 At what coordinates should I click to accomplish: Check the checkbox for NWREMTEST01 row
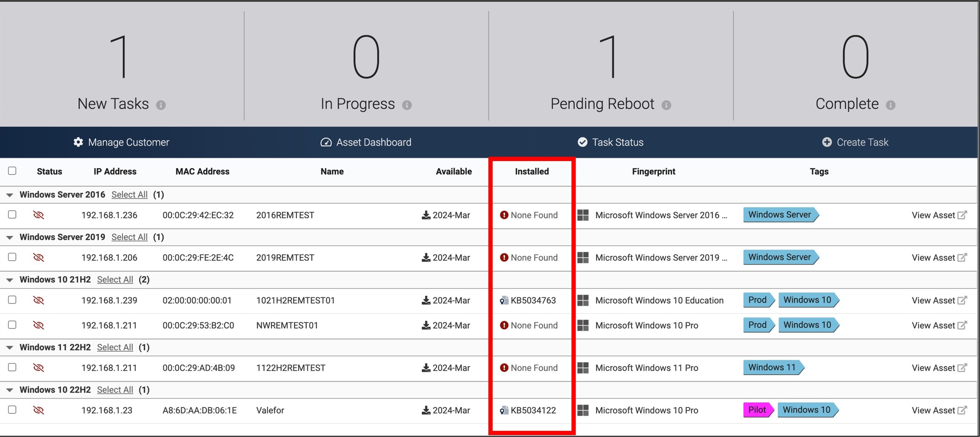coord(12,325)
